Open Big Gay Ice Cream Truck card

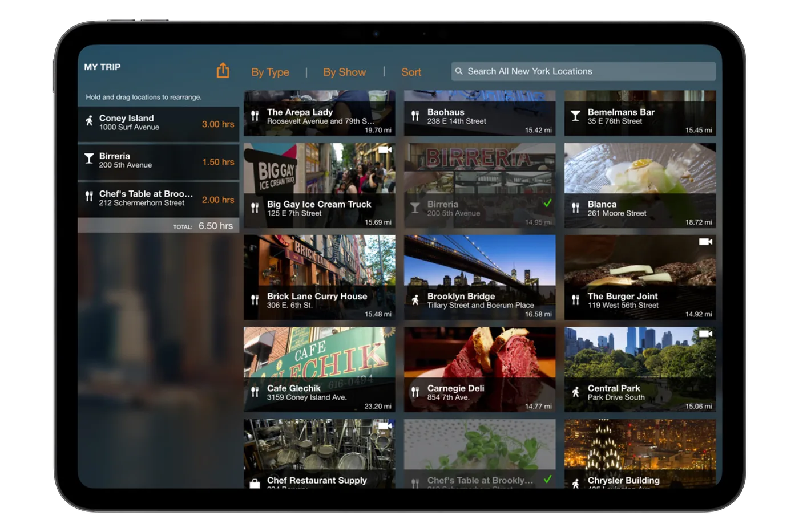[319, 185]
